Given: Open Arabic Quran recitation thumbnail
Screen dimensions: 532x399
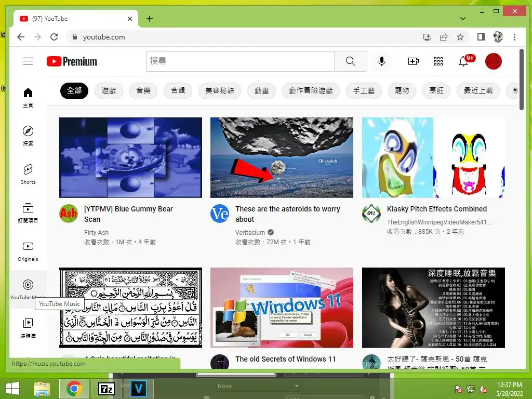Looking at the screenshot, I should (130, 308).
